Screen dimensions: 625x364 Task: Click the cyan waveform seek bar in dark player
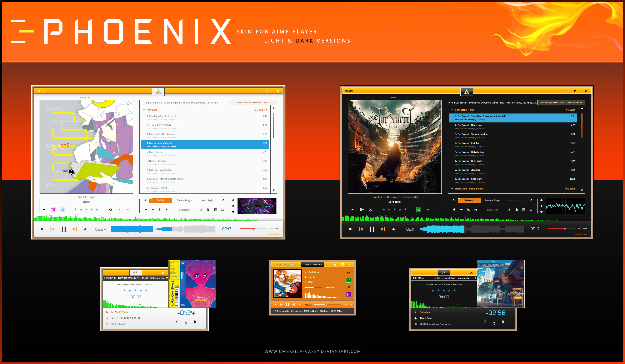point(471,229)
